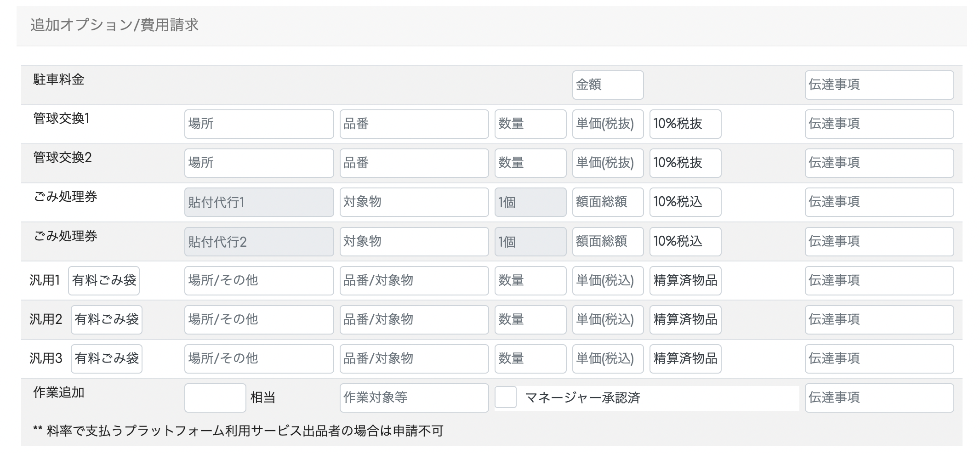Focus the 作業対象等 input field
The image size is (980, 454).
coord(414,397)
